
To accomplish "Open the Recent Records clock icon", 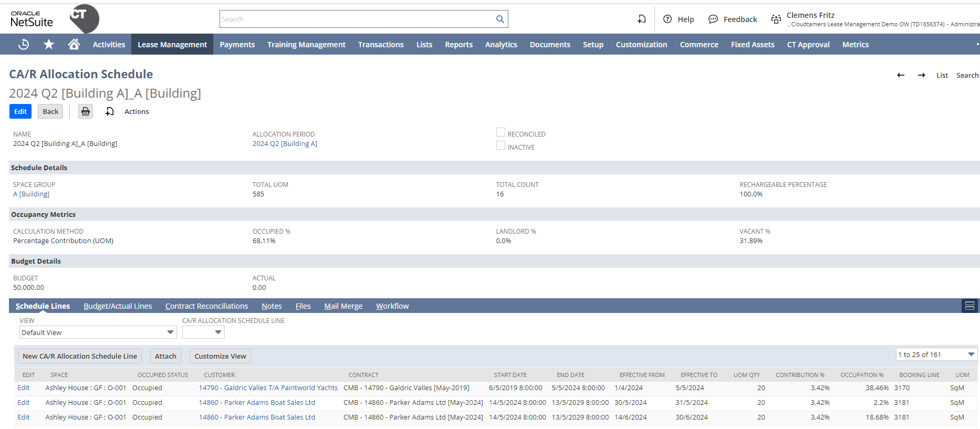I will 24,45.
